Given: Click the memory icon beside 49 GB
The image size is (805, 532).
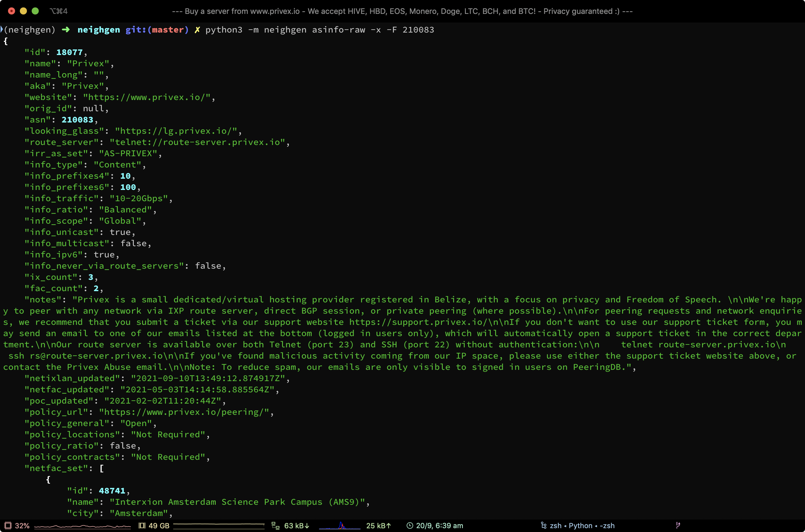Looking at the screenshot, I should [x=142, y=525].
